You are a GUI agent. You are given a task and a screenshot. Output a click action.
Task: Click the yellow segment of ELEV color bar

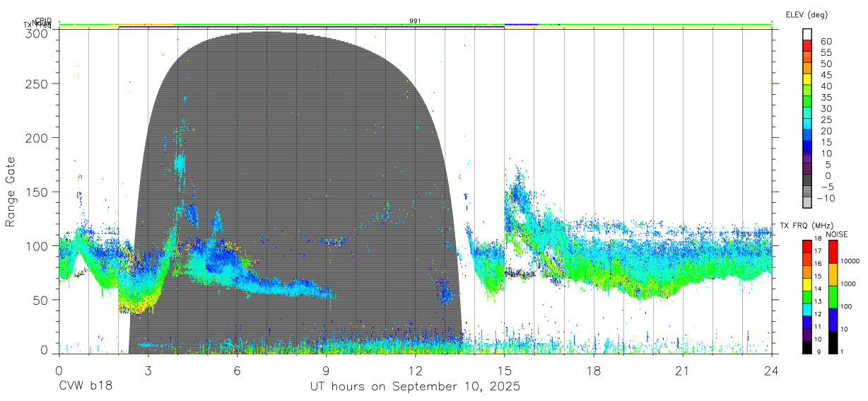(x=807, y=79)
